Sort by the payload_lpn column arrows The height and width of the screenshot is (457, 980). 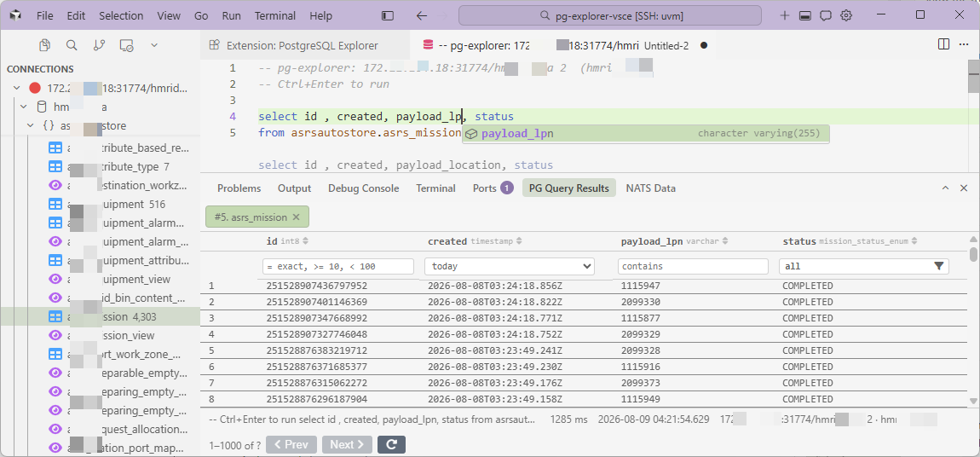pyautogui.click(x=725, y=241)
